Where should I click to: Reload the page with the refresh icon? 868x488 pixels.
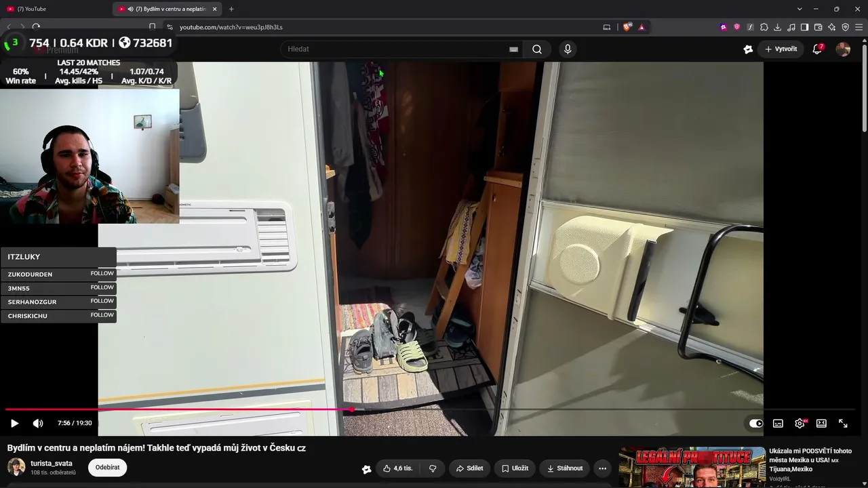pos(36,27)
